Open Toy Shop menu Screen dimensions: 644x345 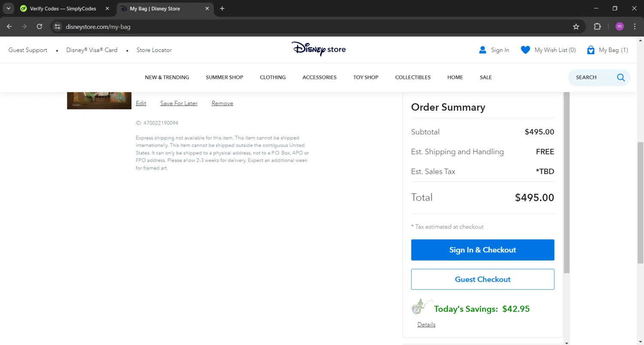pyautogui.click(x=366, y=77)
